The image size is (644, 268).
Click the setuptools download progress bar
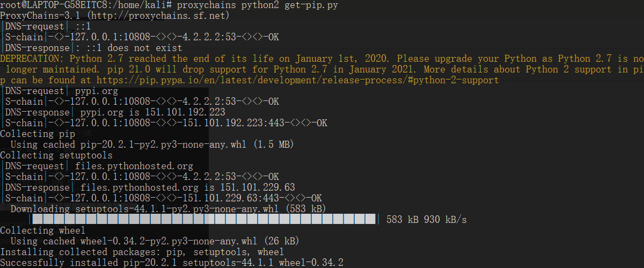coord(204,219)
